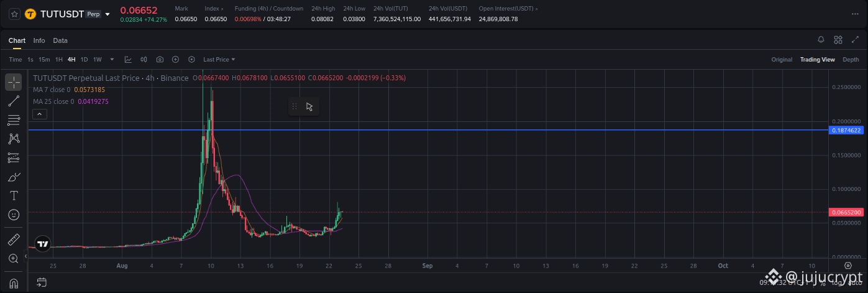Select the Original chart view
Screen dimensions: 868x293
782,60
